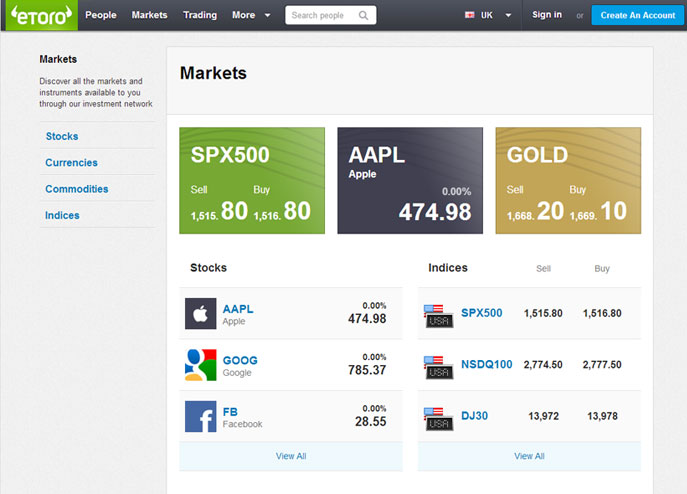Click NSDQ100 sell value 2,774.50
Image resolution: width=687 pixels, height=494 pixels.
point(543,364)
